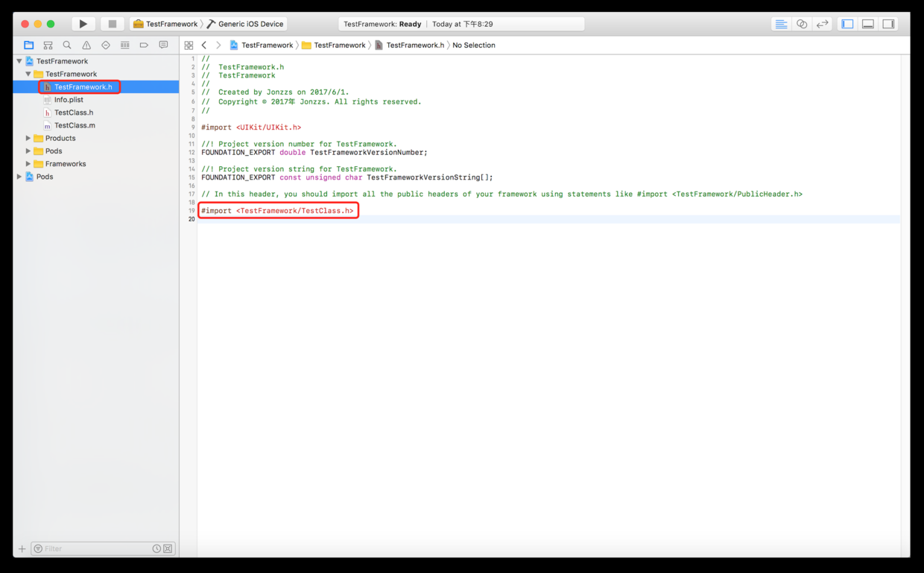The image size is (924, 573).
Task: Open the Issue navigator warning icon
Action: [x=86, y=45]
